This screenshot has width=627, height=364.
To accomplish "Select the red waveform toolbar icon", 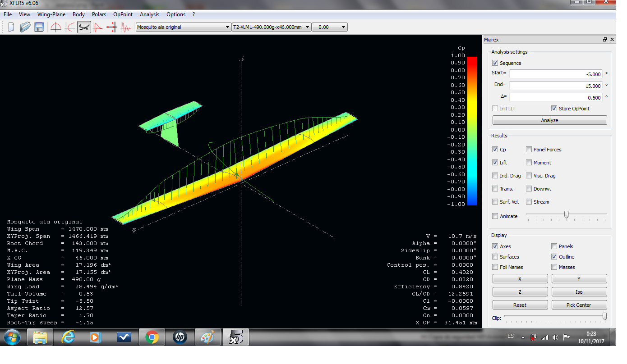I will point(126,27).
